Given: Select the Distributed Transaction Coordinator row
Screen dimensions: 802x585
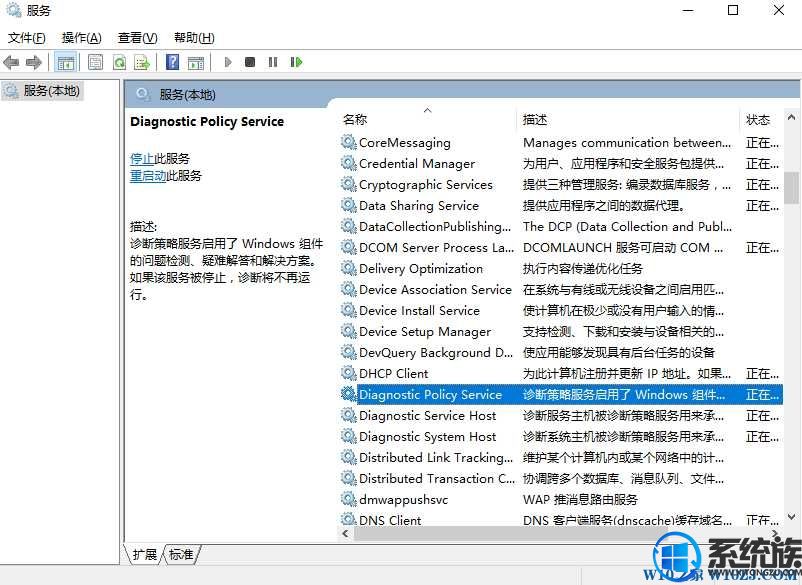Looking at the screenshot, I should 561,478.
